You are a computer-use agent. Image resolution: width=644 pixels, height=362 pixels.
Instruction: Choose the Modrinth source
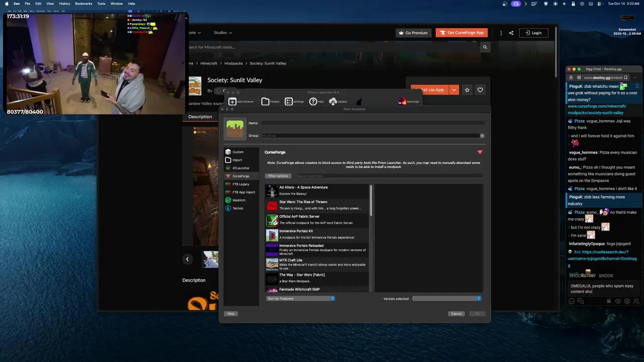click(241, 200)
